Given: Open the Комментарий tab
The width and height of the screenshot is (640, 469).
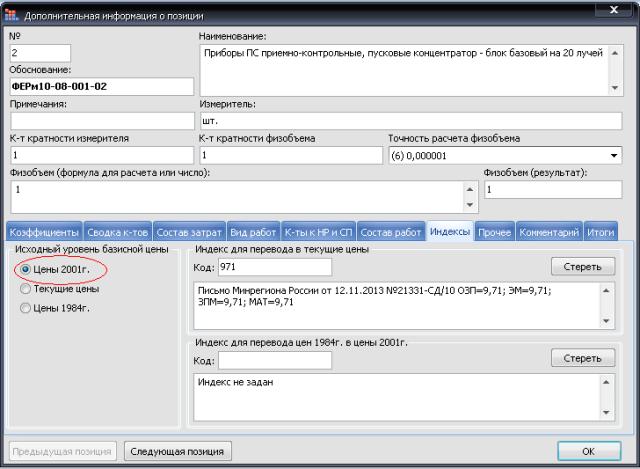Looking at the screenshot, I should (549, 232).
